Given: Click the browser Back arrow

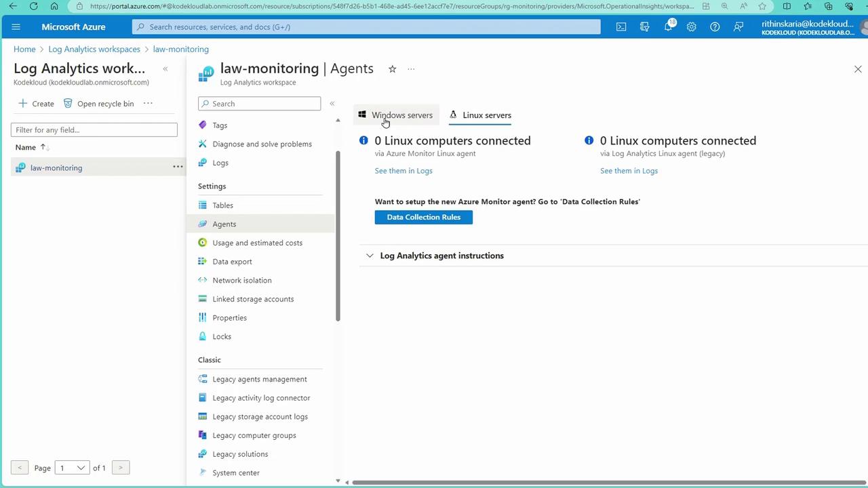Looking at the screenshot, I should (13, 6).
